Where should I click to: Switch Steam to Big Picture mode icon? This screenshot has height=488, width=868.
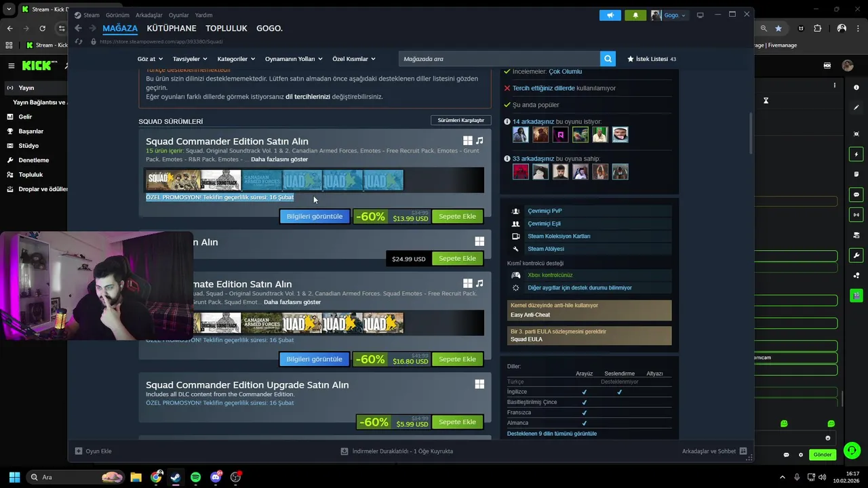700,15
